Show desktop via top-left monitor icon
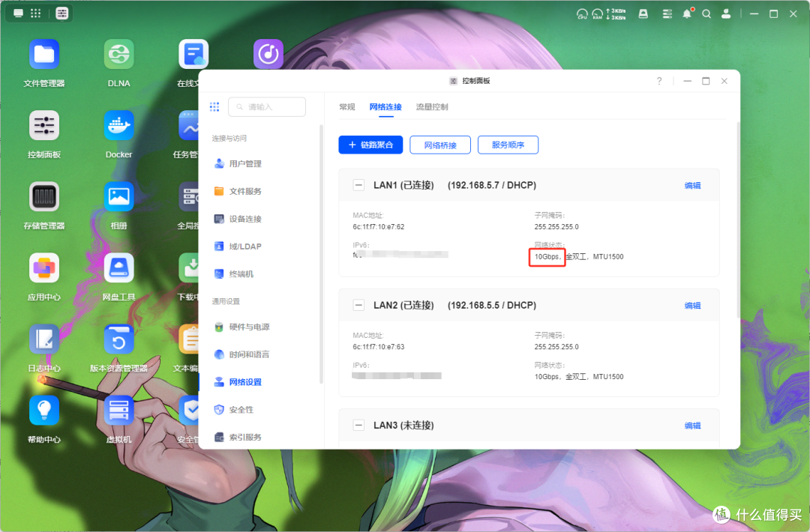This screenshot has width=810, height=532. 18,13
